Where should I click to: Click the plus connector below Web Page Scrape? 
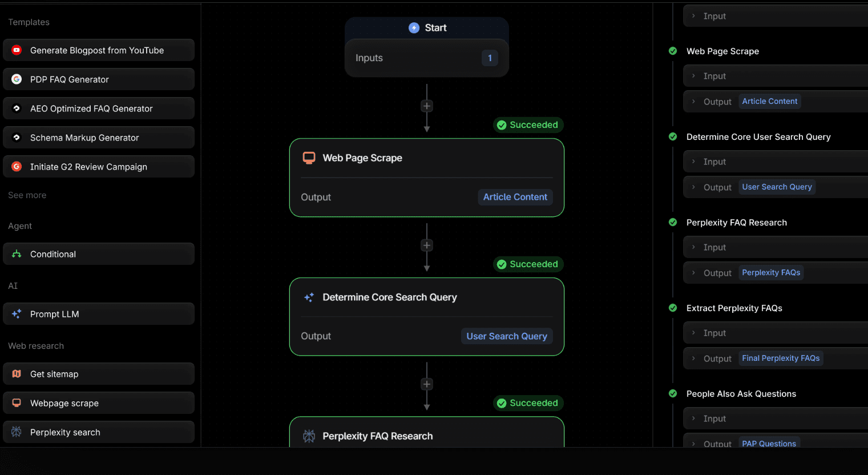click(427, 245)
